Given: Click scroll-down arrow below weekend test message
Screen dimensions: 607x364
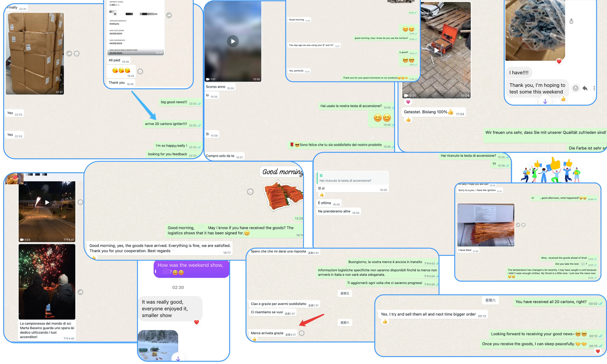Looking at the screenshot, I should (x=545, y=101).
